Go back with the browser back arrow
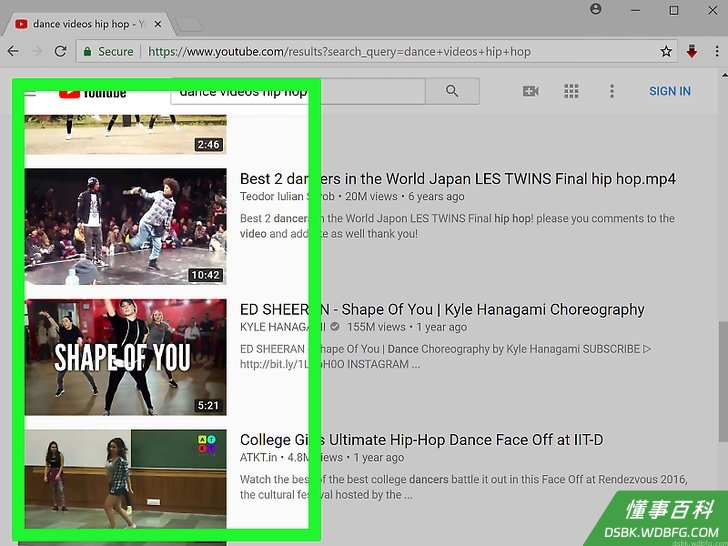The image size is (728, 546). coord(13,51)
